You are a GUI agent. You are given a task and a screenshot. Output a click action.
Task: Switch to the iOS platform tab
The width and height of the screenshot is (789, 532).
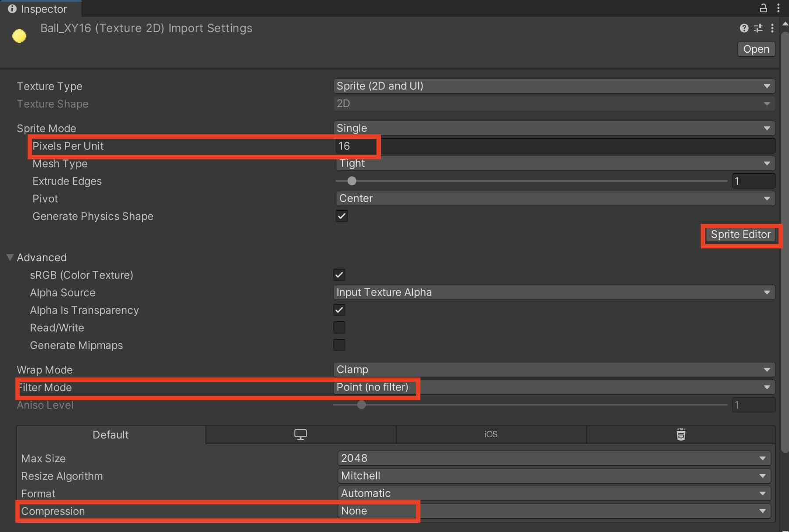[x=491, y=435]
